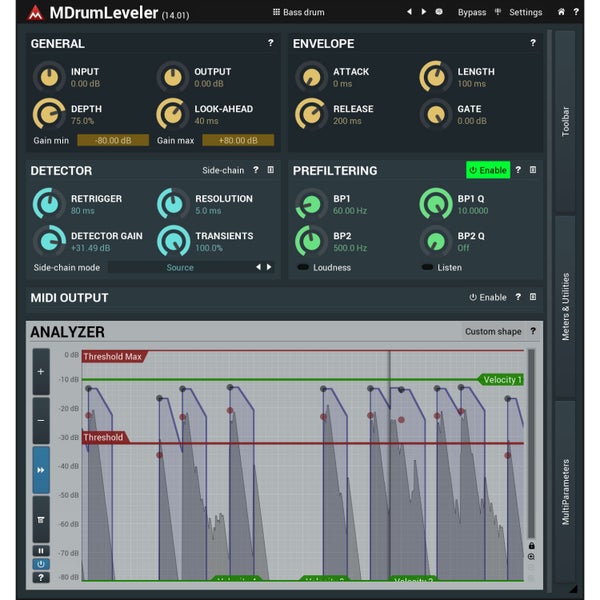Click the Threshold line label
The image size is (600, 600).
105,437
